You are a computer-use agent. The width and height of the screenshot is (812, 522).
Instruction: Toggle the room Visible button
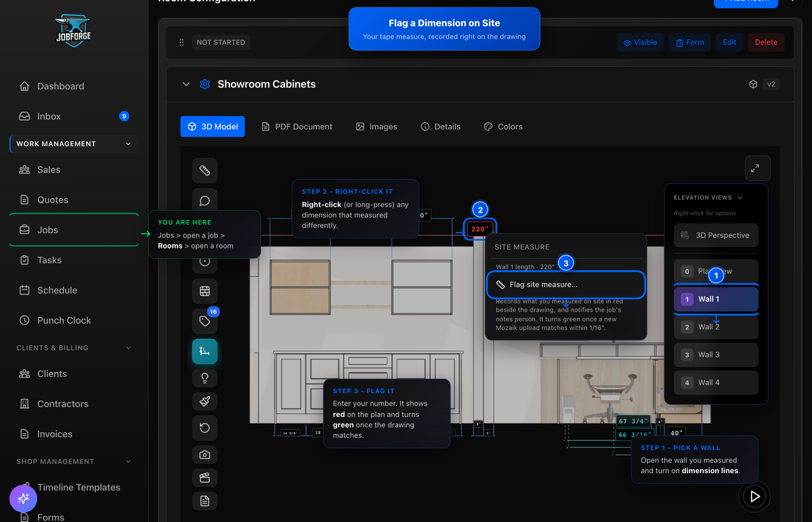tap(640, 42)
